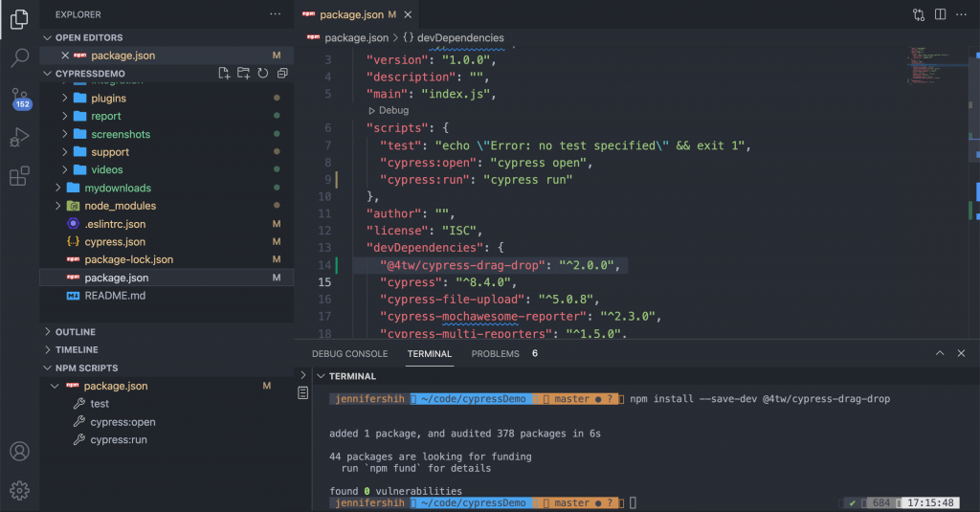Create a new folder in CYPRESSDEMO

pyautogui.click(x=243, y=73)
